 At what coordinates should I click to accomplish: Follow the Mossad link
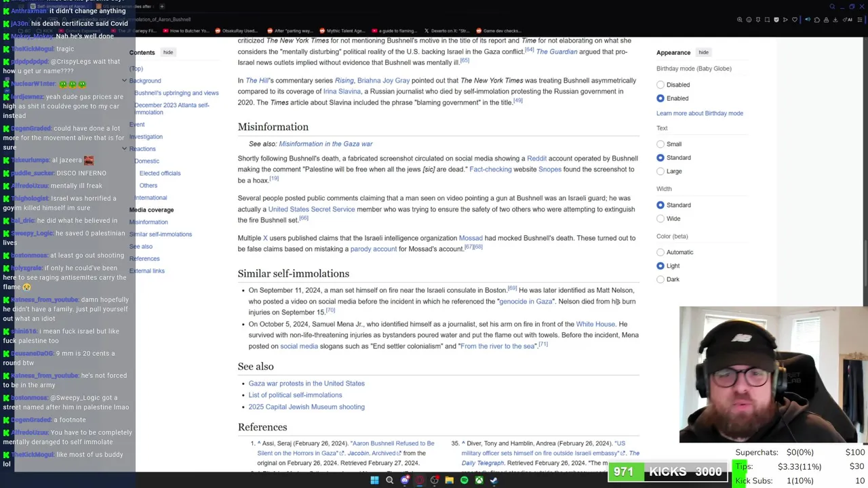point(471,238)
